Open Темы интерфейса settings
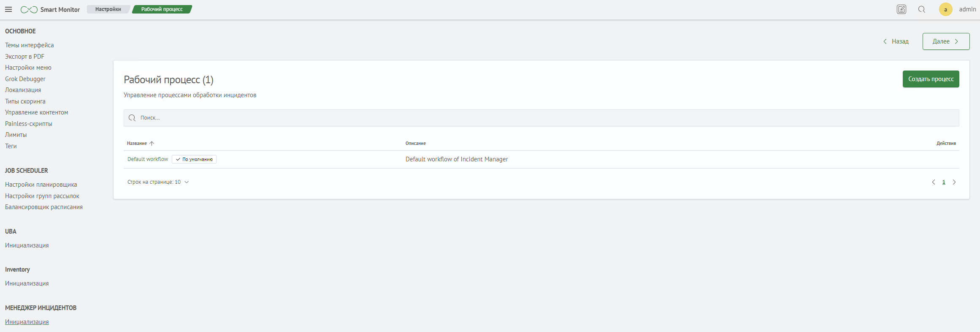The image size is (980, 332). (x=30, y=45)
